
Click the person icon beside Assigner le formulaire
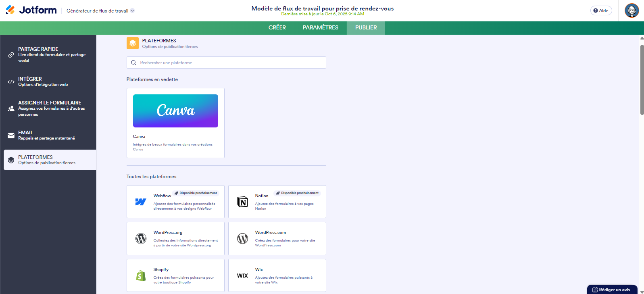point(11,108)
